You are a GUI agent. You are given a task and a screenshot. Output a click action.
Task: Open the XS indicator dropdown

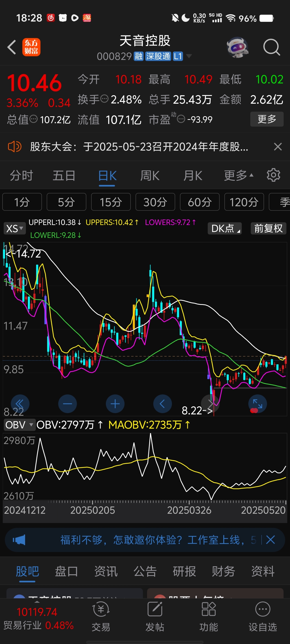(14, 228)
